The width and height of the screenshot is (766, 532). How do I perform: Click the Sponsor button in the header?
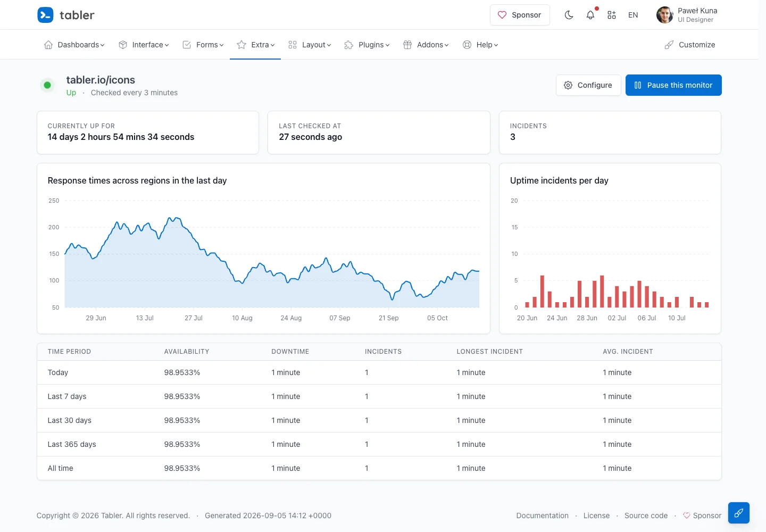point(520,15)
